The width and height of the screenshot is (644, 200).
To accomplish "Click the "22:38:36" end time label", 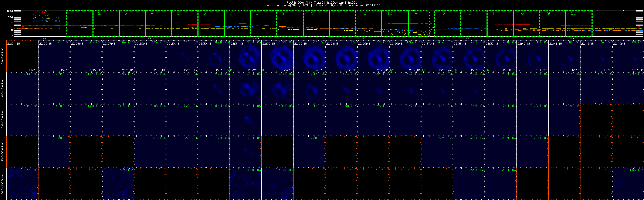I will 446,70.
